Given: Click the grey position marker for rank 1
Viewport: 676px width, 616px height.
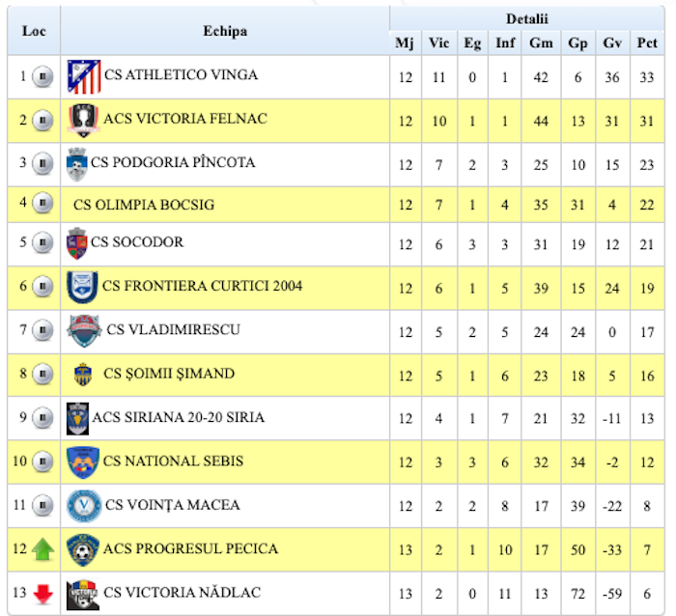Looking at the screenshot, I should 42,75.
